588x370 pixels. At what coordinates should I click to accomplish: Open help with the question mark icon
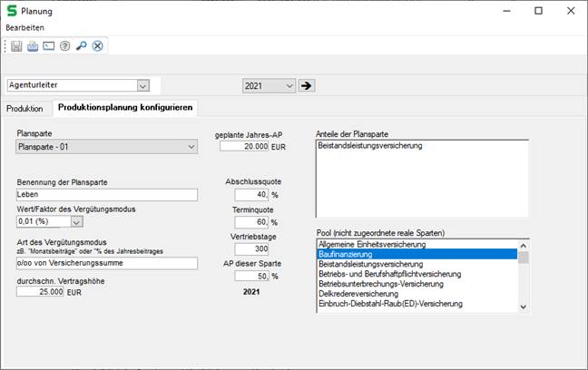65,45
